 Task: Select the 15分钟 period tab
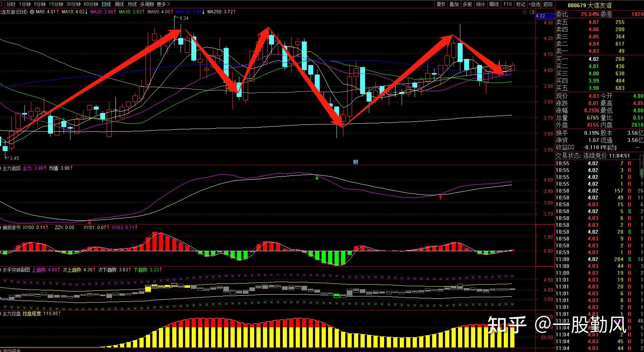[56, 4]
